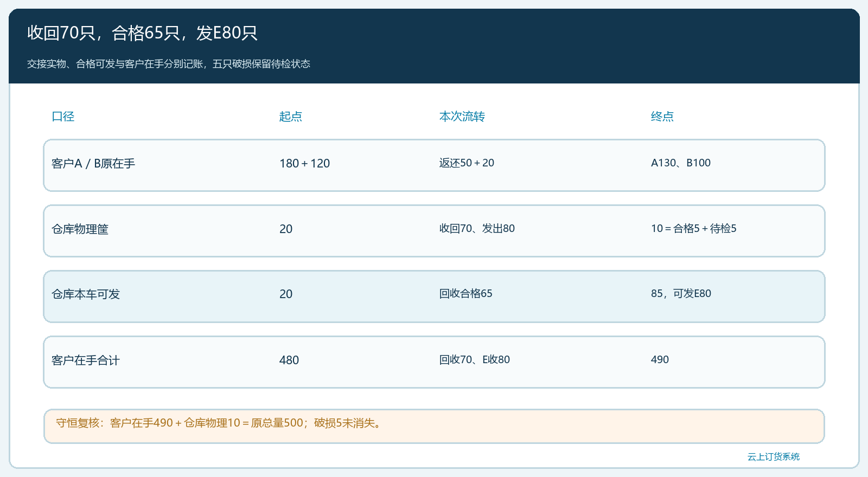Click the subtitle starting with 交接实物
This screenshot has width=868, height=477.
[169, 64]
